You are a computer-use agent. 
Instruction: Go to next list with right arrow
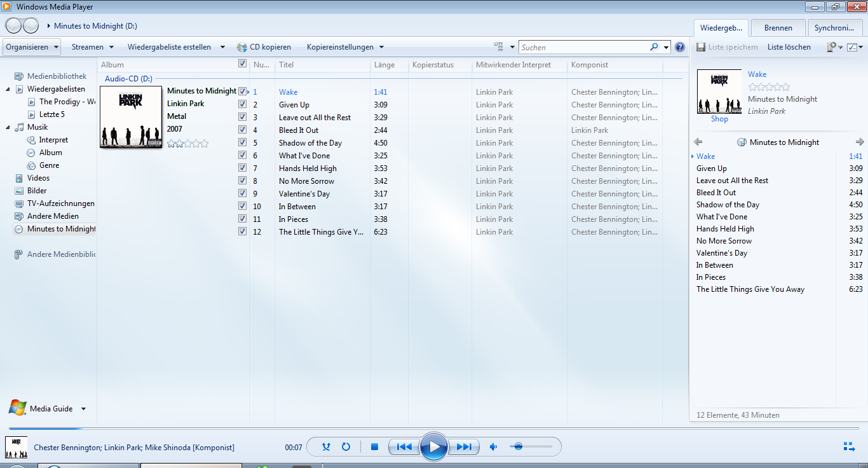[x=860, y=142]
